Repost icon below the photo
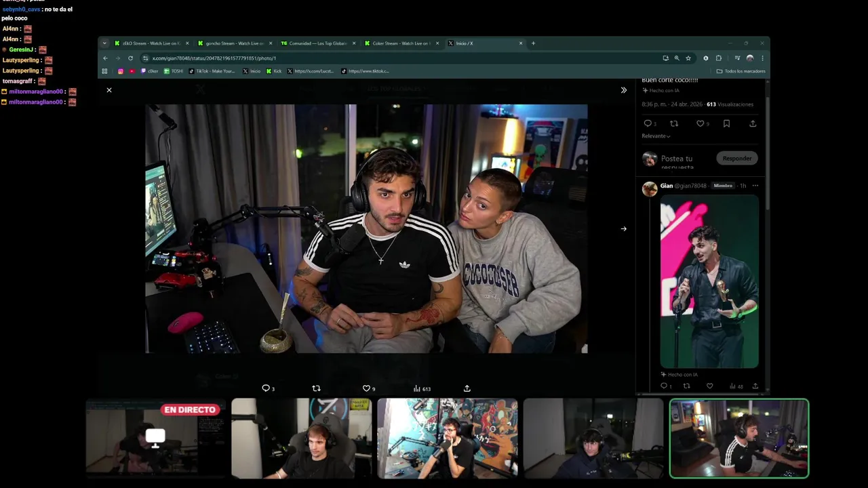868x488 pixels. click(x=316, y=388)
